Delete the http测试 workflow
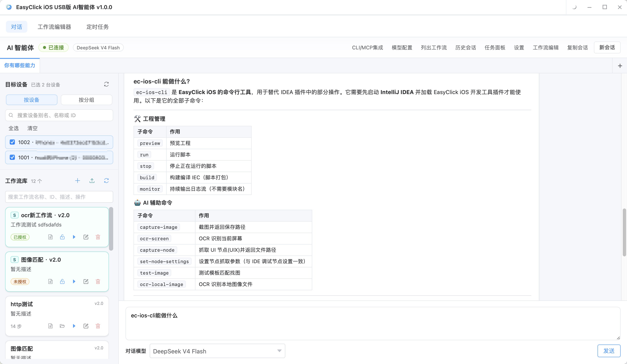Screen dimensions: 627x364 click(98, 326)
